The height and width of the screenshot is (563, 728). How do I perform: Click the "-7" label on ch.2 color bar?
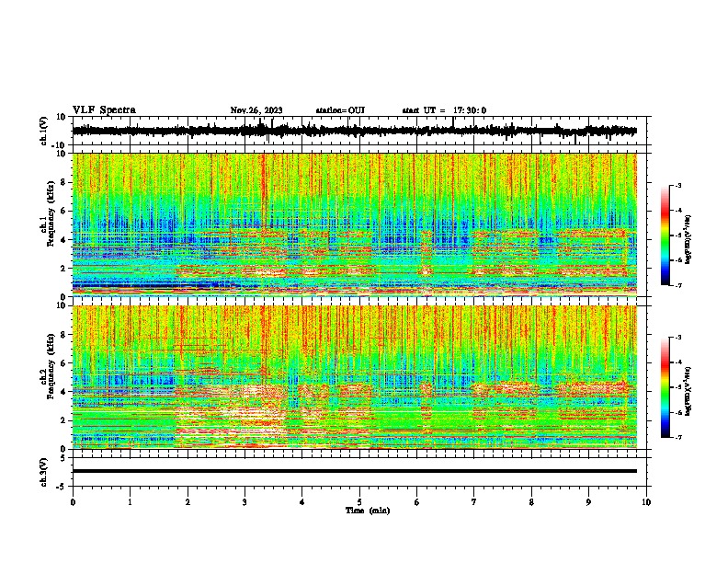pos(677,437)
